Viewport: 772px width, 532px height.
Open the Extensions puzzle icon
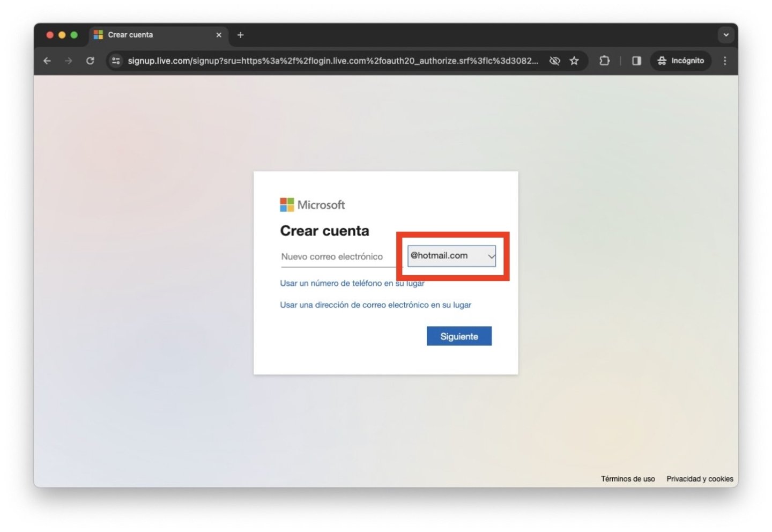(604, 61)
